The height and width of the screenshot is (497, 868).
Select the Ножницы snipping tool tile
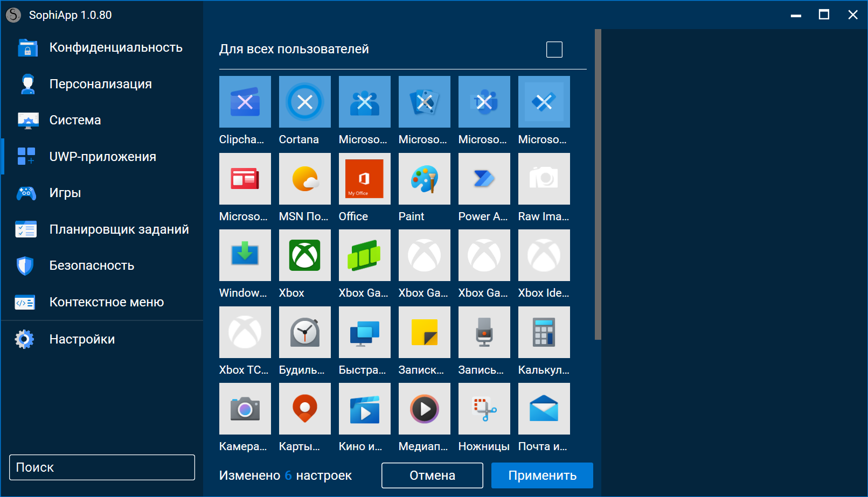click(x=484, y=409)
